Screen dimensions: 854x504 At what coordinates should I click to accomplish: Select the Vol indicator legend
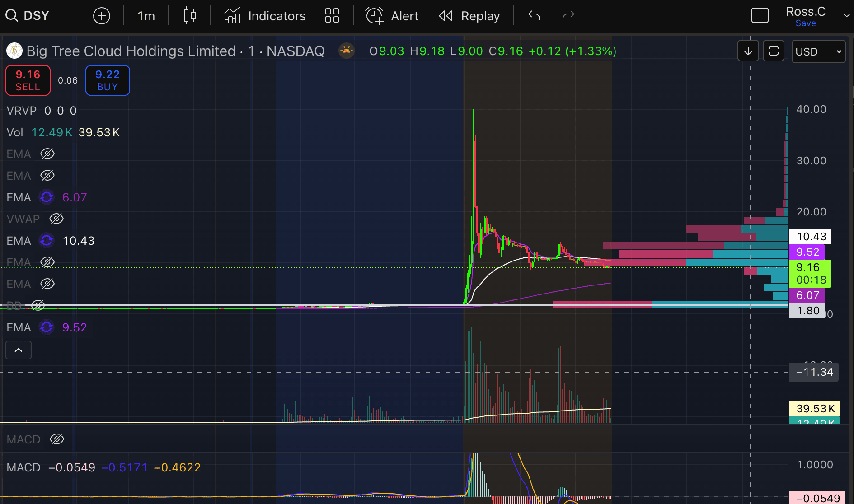(x=15, y=132)
